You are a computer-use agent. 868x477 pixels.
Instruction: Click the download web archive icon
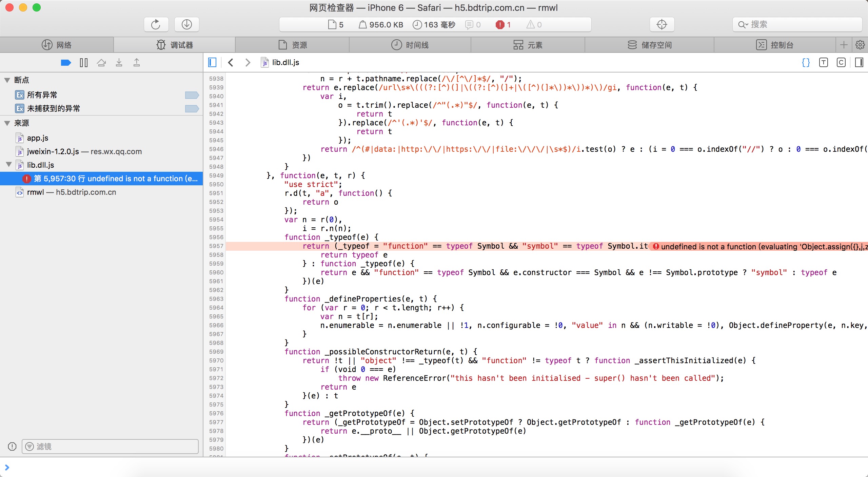point(186,24)
